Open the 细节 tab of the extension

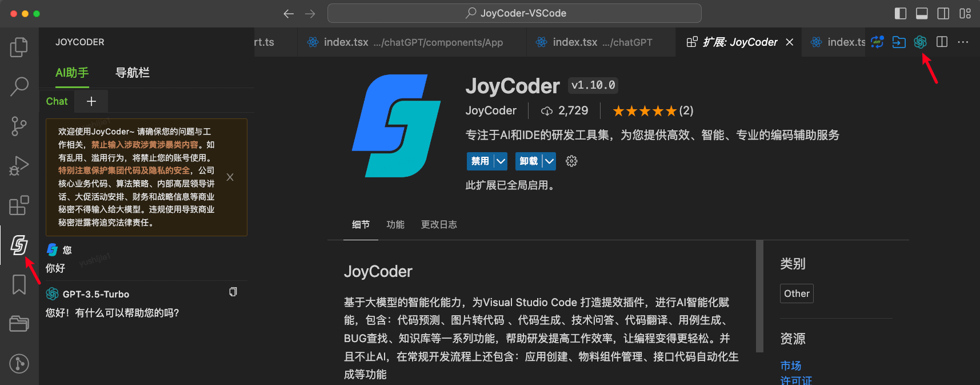click(361, 225)
